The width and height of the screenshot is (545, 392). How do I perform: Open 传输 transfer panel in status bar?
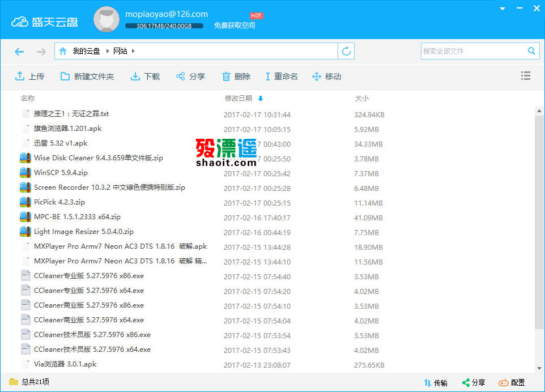pyautogui.click(x=436, y=382)
